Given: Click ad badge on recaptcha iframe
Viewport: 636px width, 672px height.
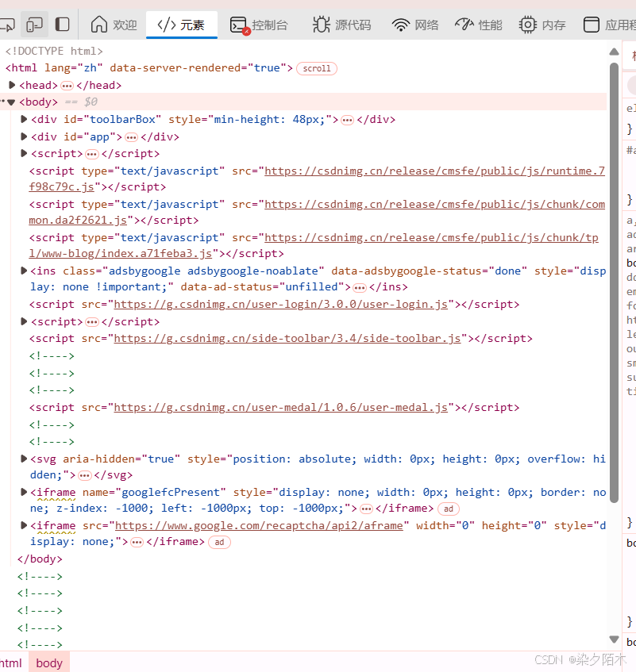Looking at the screenshot, I should pos(219,542).
